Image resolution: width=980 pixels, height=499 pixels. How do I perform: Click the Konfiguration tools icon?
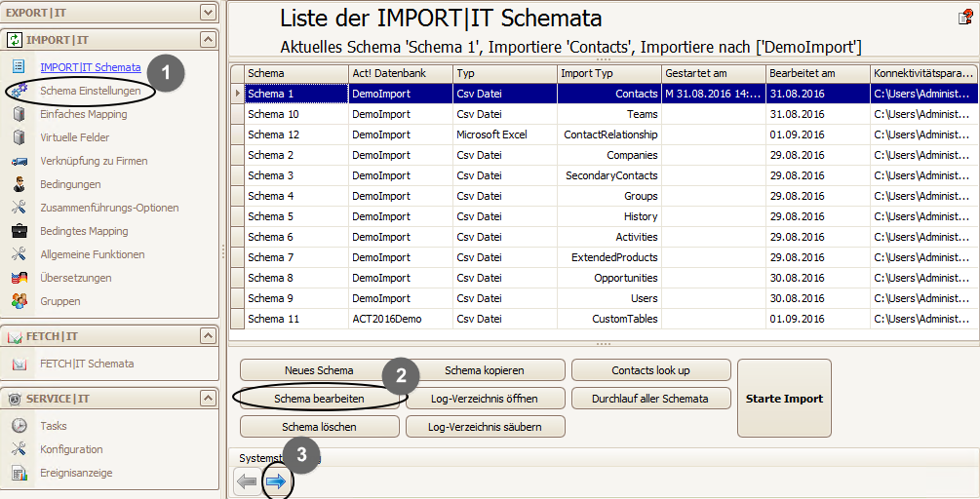click(x=19, y=449)
